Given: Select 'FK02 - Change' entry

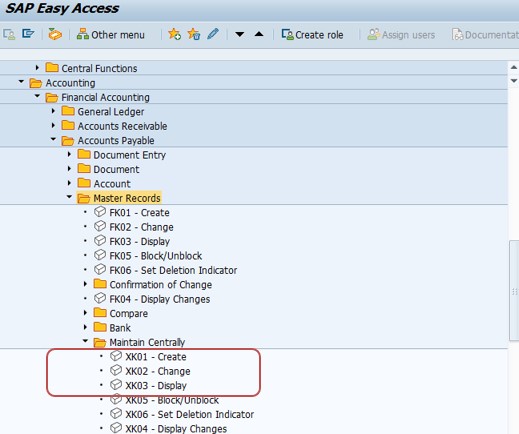Looking at the screenshot, I should (x=141, y=227).
